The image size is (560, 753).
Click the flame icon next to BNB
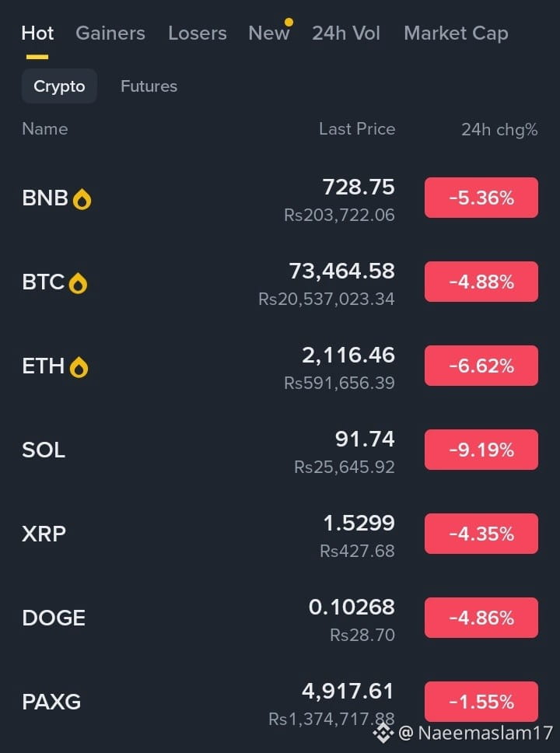(x=82, y=200)
